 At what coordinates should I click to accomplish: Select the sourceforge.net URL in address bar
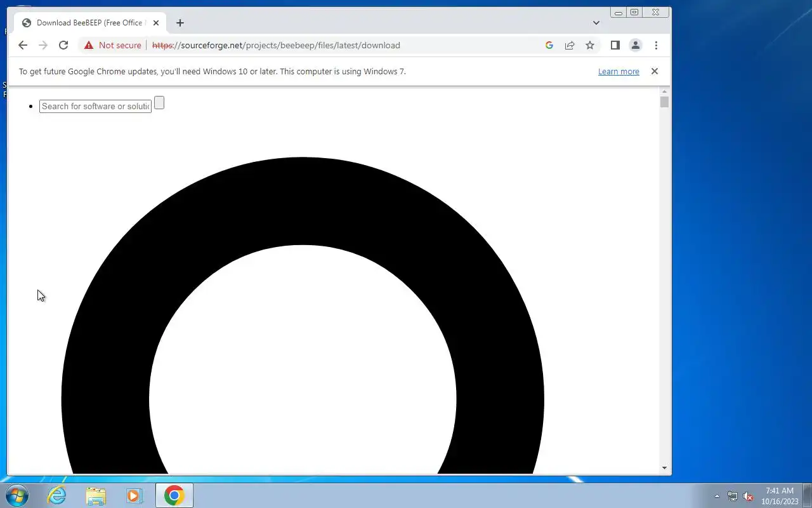pos(276,45)
